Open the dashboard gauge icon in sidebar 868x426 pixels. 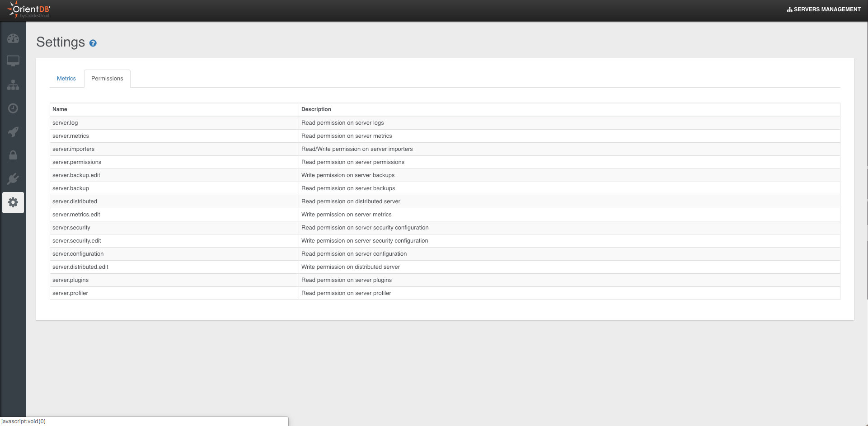tap(13, 38)
